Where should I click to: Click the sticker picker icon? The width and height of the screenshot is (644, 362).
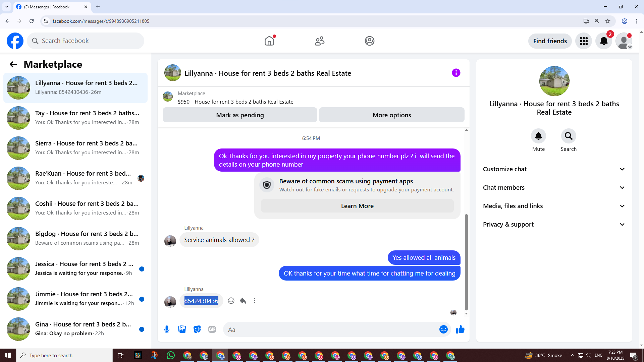(x=197, y=329)
